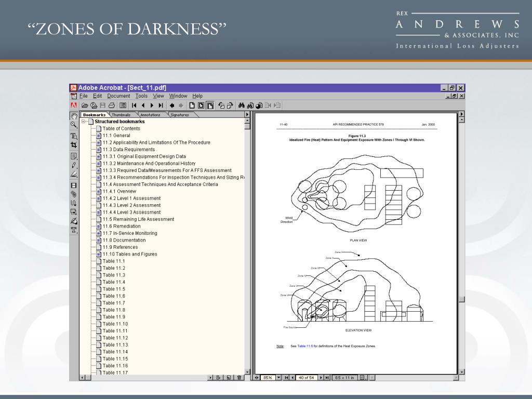The image size is (532, 399).
Task: Click the Search Results icon
Action: point(259,105)
